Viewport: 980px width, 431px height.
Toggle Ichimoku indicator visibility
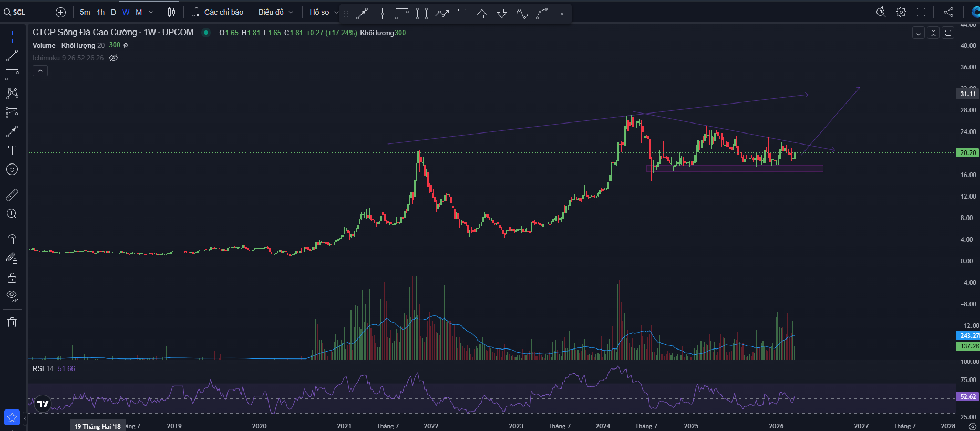pos(114,58)
